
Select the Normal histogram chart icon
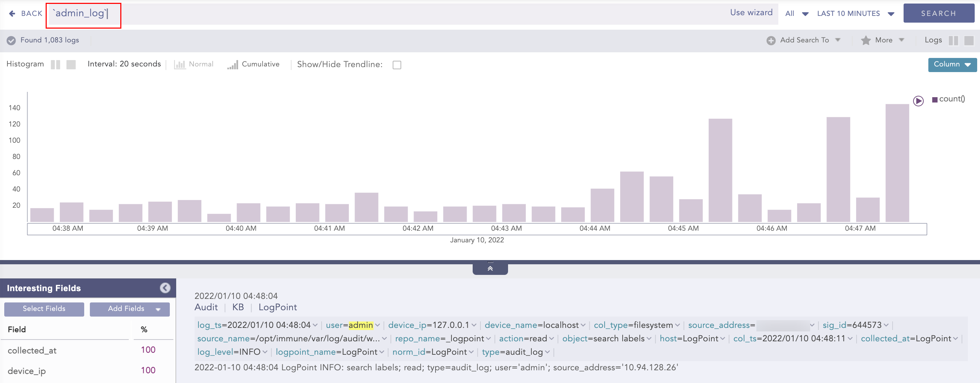pyautogui.click(x=180, y=65)
